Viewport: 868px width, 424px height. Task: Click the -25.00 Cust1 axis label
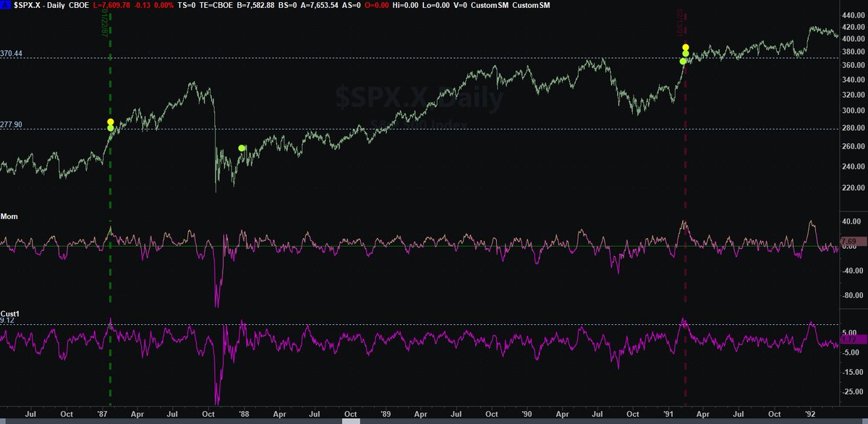852,392
